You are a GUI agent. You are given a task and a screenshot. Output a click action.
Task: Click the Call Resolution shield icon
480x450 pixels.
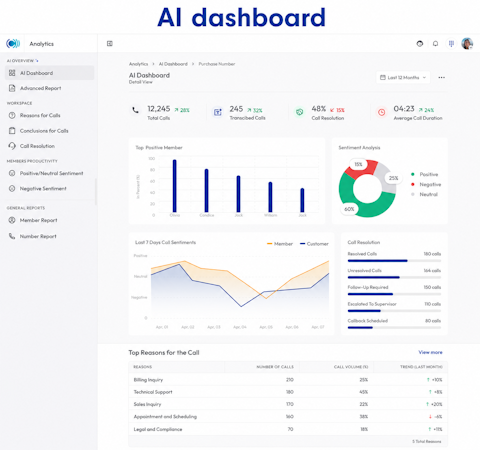point(300,112)
